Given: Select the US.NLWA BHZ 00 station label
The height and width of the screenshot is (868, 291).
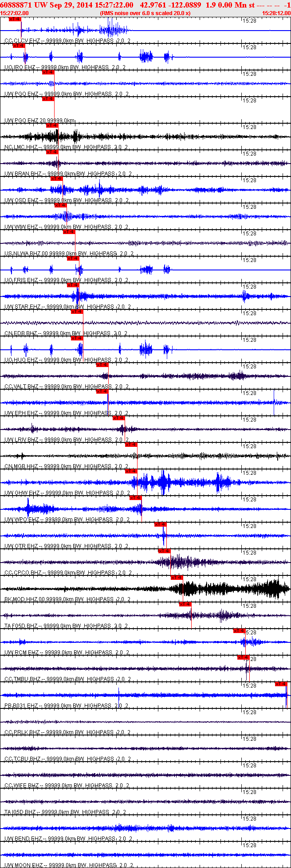Looking at the screenshot, I should [x=69, y=254].
